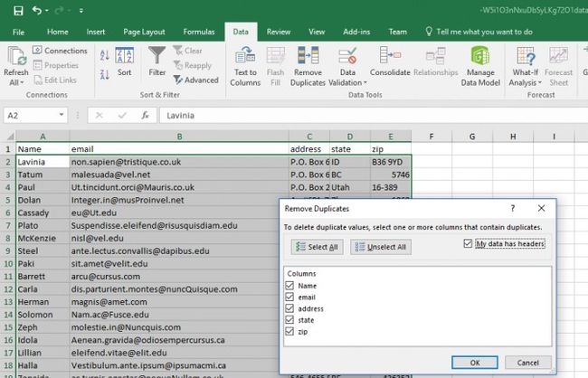Click the email header cell

point(179,149)
